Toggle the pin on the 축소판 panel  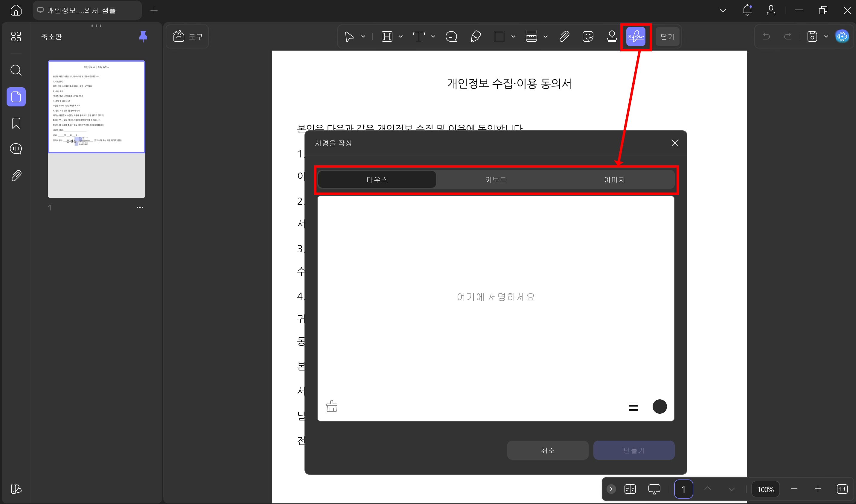143,36
